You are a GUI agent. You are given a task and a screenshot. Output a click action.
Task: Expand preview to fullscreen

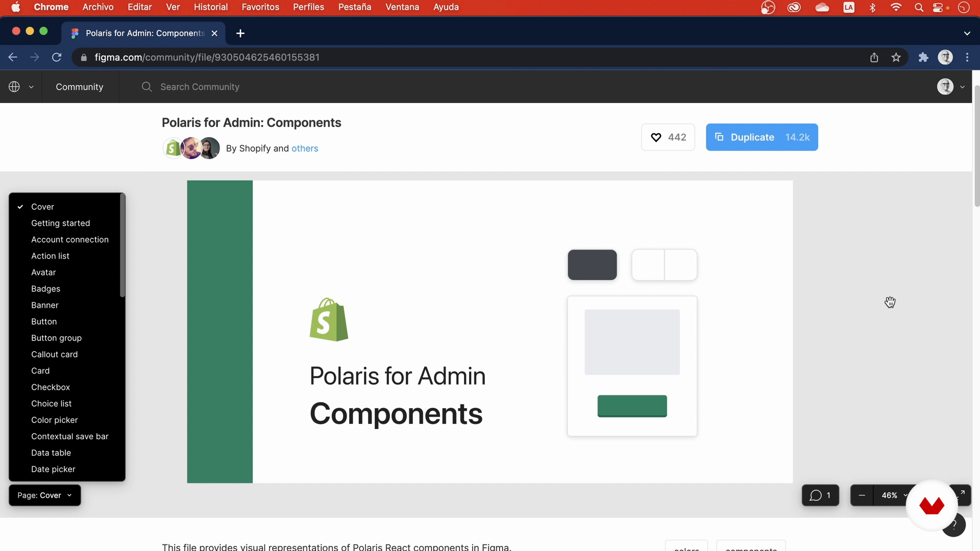962,493
